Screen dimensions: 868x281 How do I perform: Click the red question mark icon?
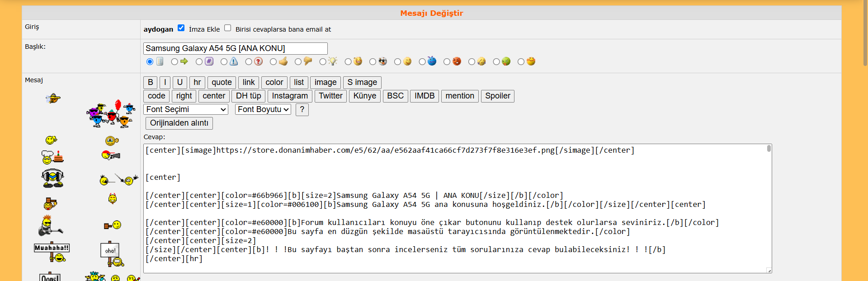click(x=258, y=61)
